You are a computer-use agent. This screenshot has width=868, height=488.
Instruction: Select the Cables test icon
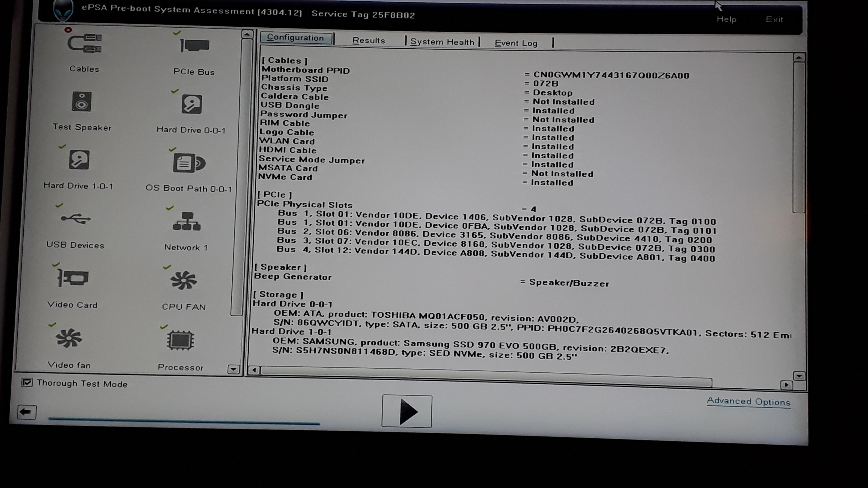point(85,43)
